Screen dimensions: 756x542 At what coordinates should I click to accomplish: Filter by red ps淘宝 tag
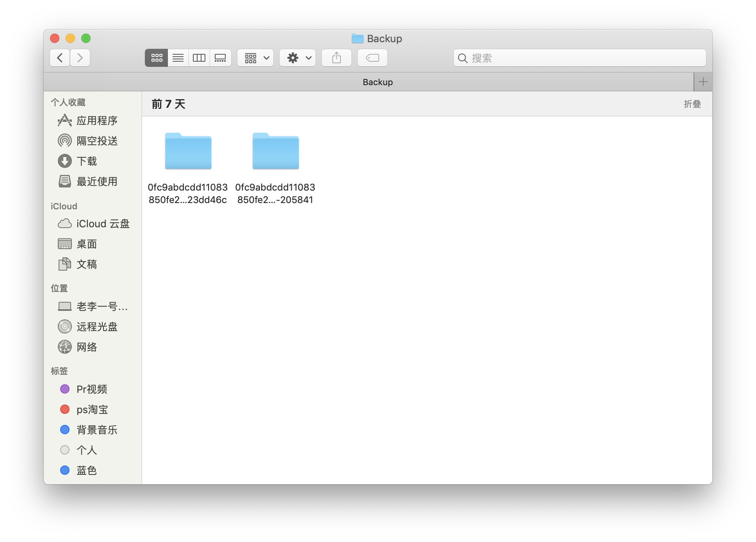tap(93, 410)
